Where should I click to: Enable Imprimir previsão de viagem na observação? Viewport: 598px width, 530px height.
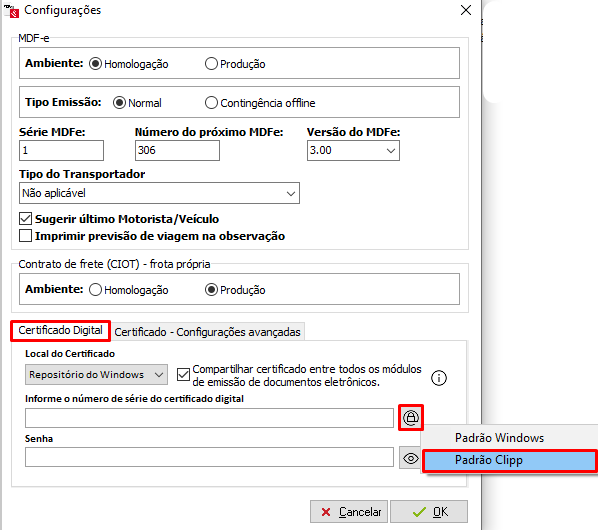click(x=26, y=236)
